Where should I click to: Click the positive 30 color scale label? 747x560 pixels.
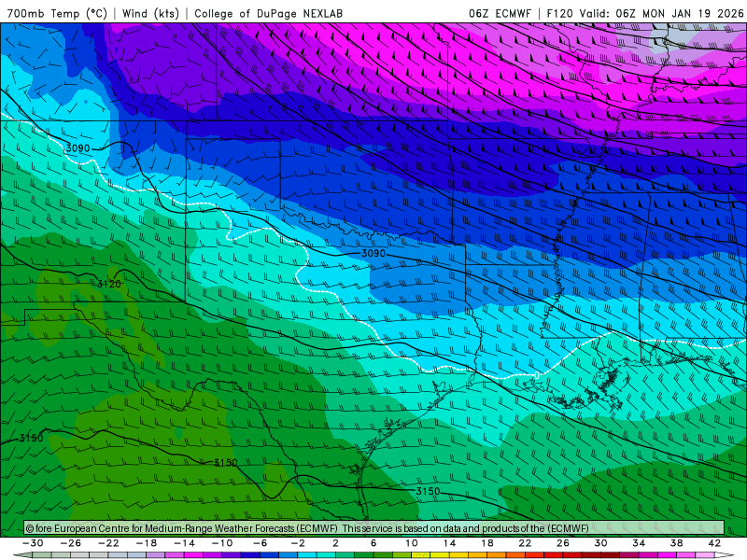point(600,543)
